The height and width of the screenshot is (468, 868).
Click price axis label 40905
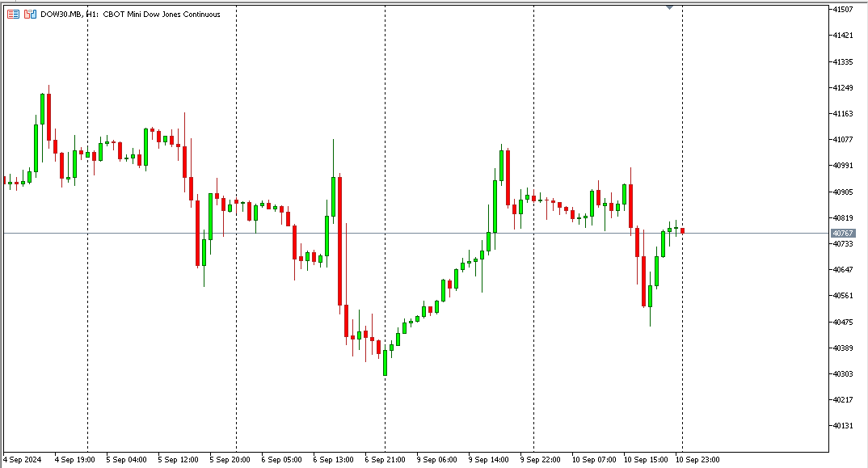pyautogui.click(x=843, y=192)
